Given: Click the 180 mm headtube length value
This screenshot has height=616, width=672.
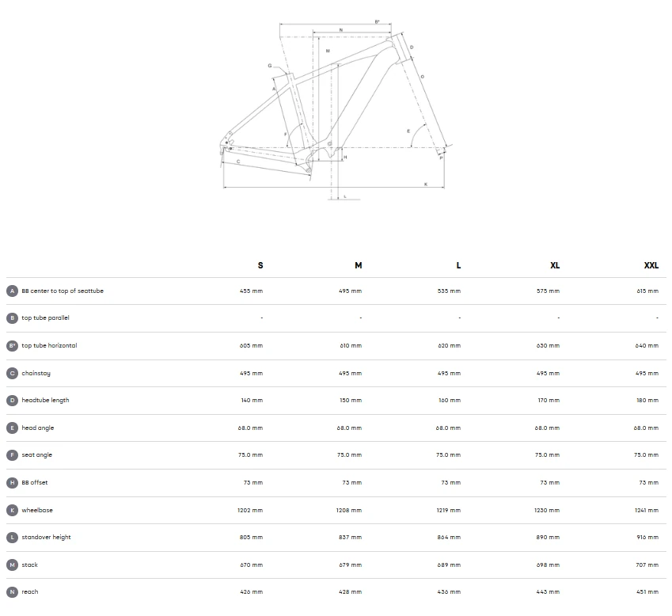Looking at the screenshot, I should [647, 401].
